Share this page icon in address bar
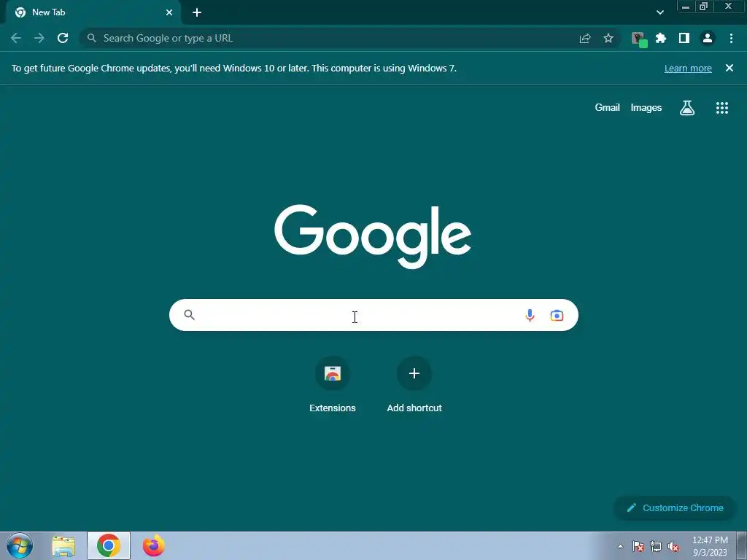This screenshot has height=560, width=747. [585, 38]
